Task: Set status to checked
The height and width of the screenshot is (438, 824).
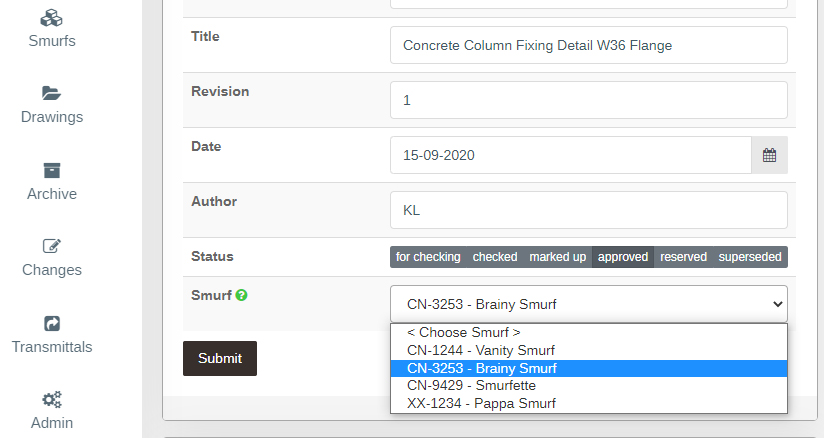Action: pos(495,257)
